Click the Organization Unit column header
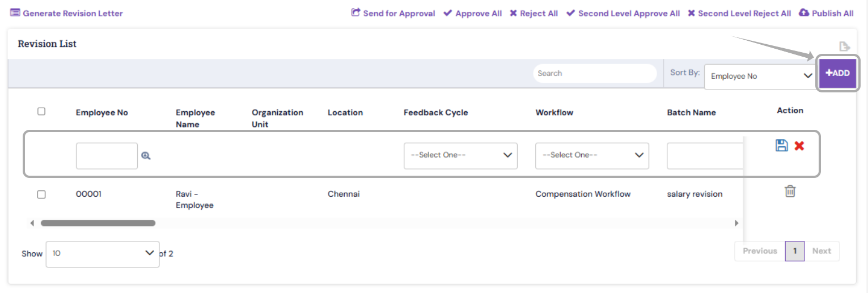Image resolution: width=868 pixels, height=293 pixels. click(x=278, y=118)
